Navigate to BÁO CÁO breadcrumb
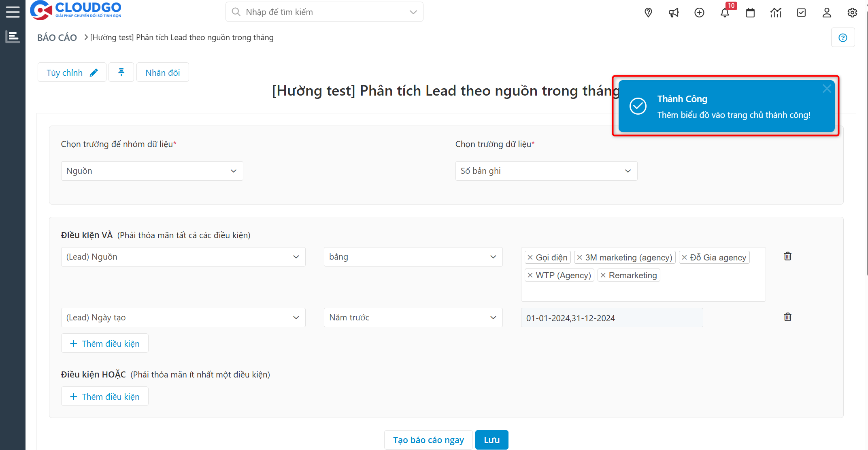 tap(57, 37)
